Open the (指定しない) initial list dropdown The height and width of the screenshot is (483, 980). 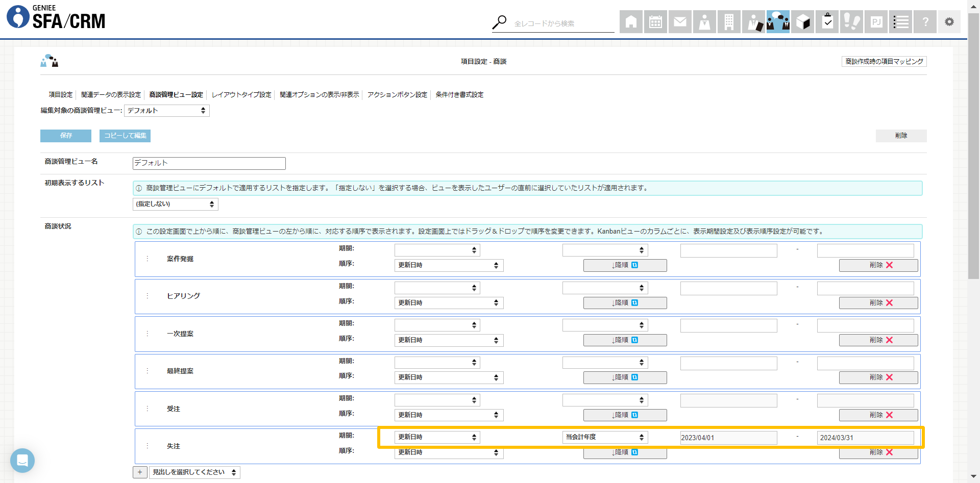176,204
